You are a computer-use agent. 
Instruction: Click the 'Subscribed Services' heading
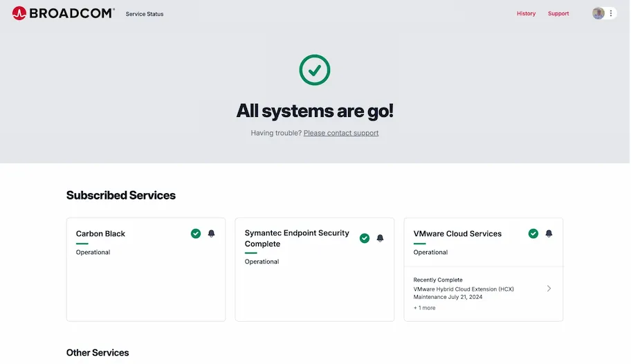[x=120, y=195]
